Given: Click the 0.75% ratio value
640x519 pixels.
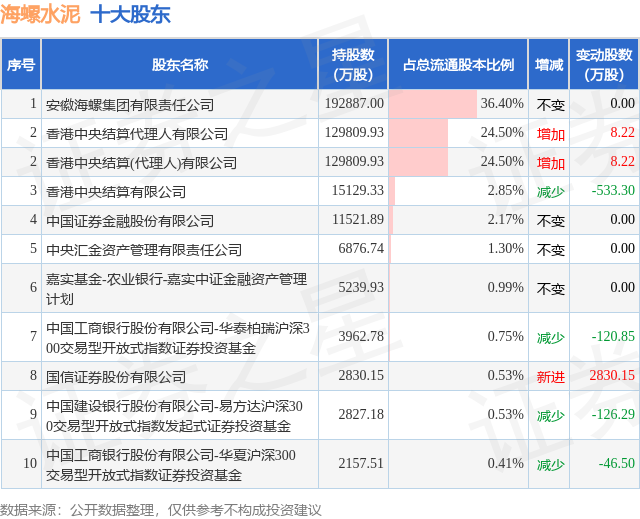Looking at the screenshot, I should [x=505, y=336].
